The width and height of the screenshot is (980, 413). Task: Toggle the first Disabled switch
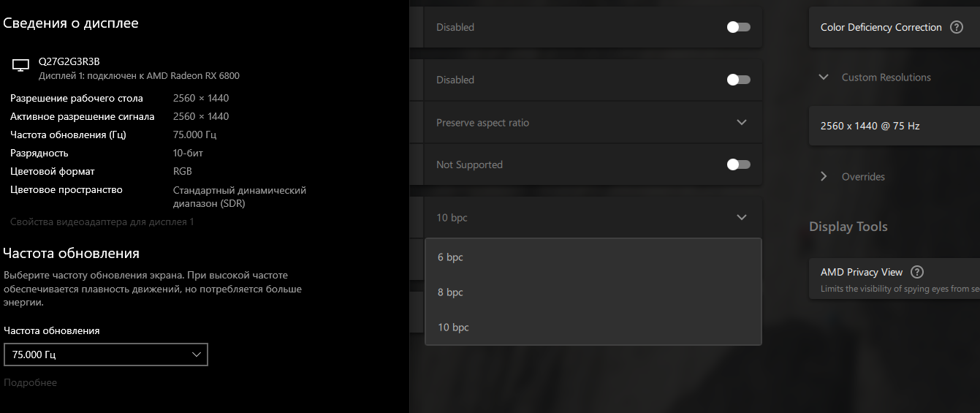pyautogui.click(x=738, y=27)
